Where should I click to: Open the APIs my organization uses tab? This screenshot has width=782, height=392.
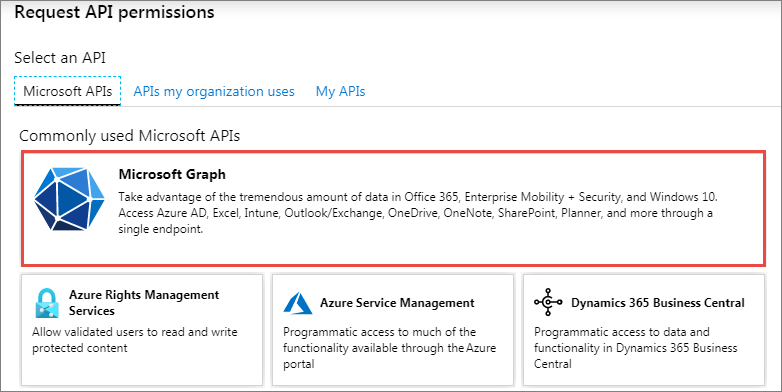pyautogui.click(x=214, y=92)
